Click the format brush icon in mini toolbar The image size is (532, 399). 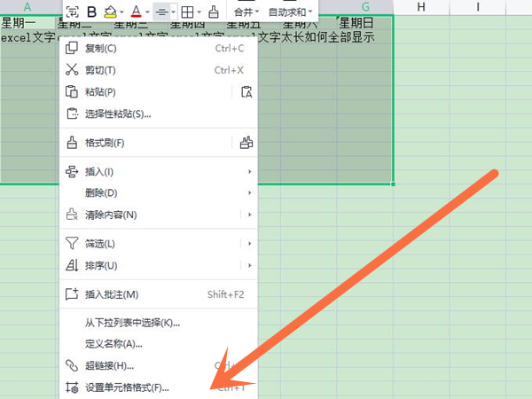pyautogui.click(x=213, y=12)
